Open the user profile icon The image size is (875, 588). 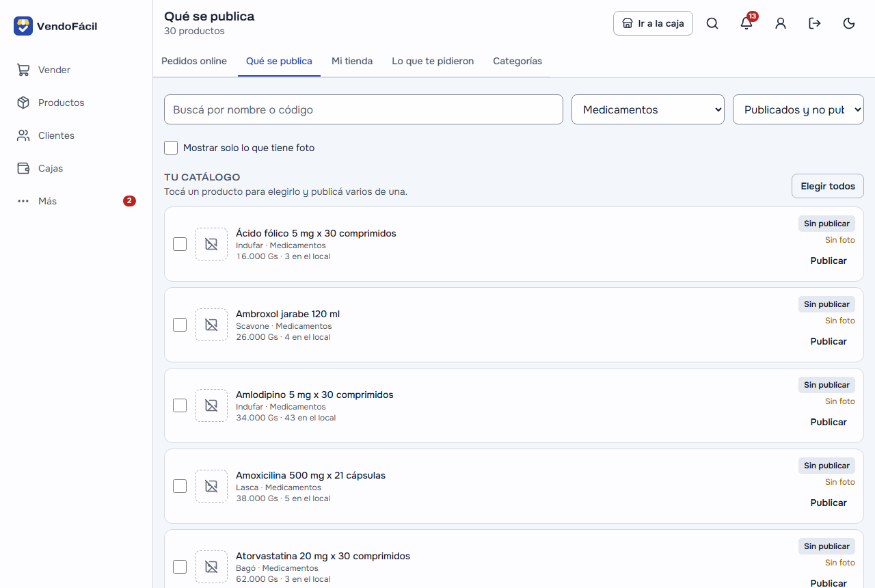[x=781, y=23]
